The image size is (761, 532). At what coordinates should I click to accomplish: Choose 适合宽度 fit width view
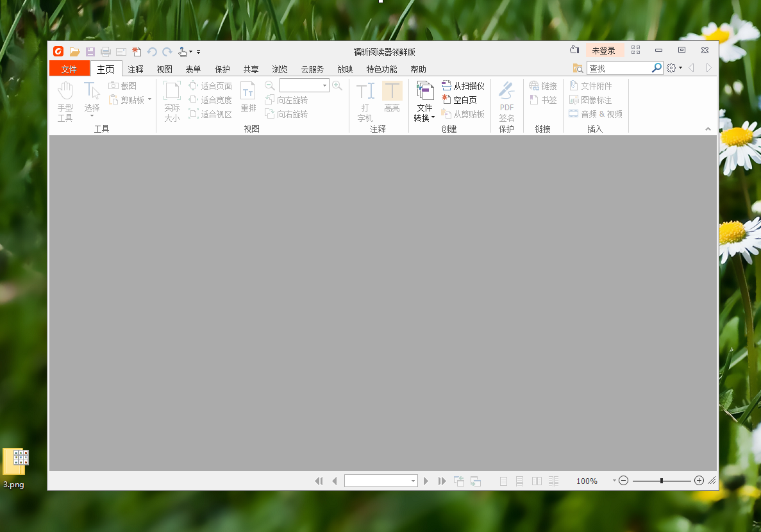click(x=210, y=100)
